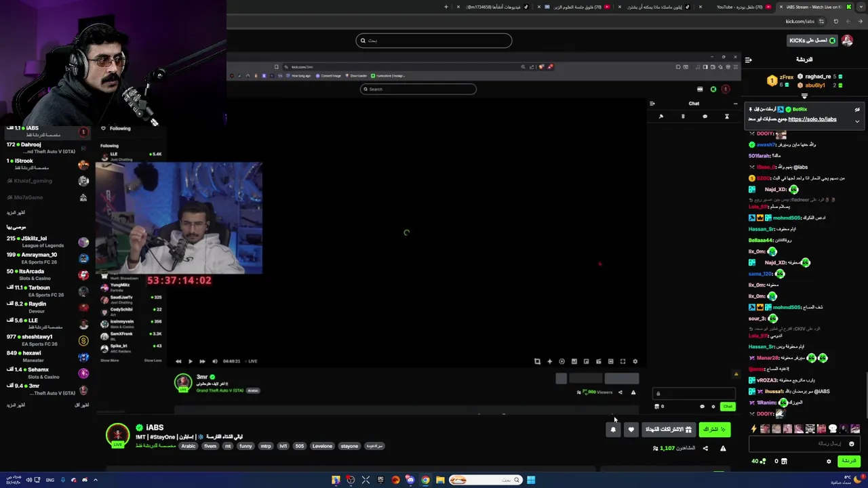Rewind the embedded stream player
The width and height of the screenshot is (868, 488).
[x=178, y=361]
